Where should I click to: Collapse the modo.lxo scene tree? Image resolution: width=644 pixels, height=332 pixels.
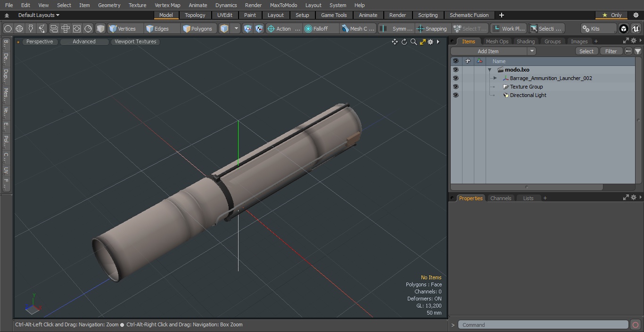490,70
